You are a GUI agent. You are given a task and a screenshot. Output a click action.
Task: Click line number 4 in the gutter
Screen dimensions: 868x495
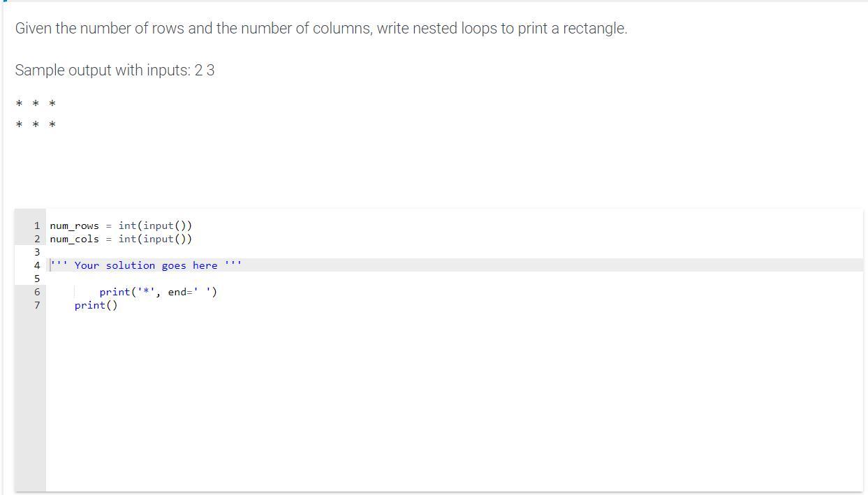pos(36,265)
